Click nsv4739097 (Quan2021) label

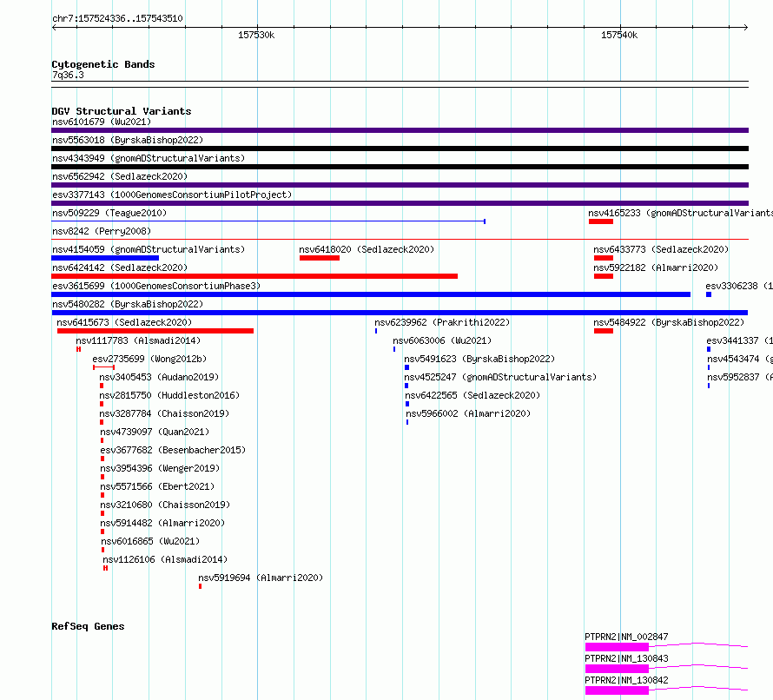coord(155,432)
